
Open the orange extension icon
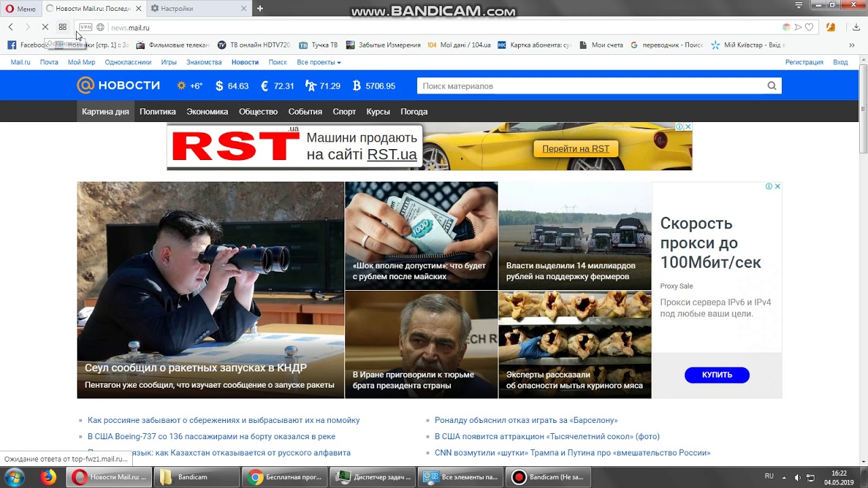(x=831, y=27)
